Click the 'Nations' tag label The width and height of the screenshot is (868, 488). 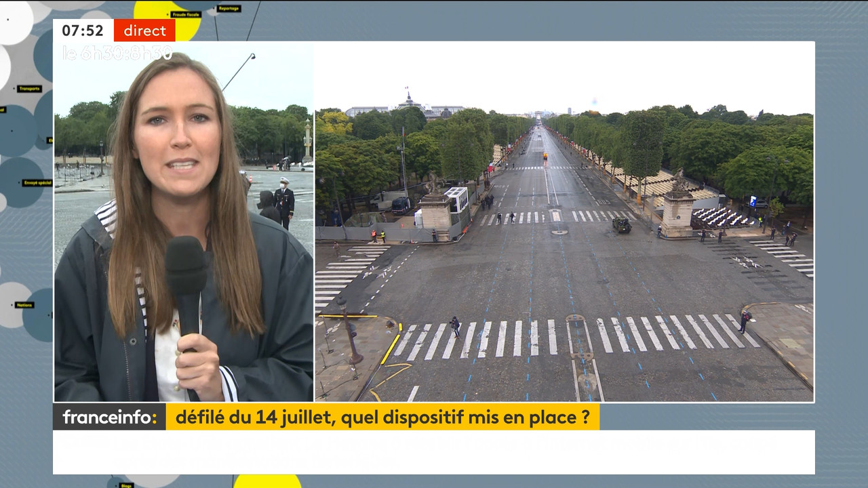pos(24,305)
